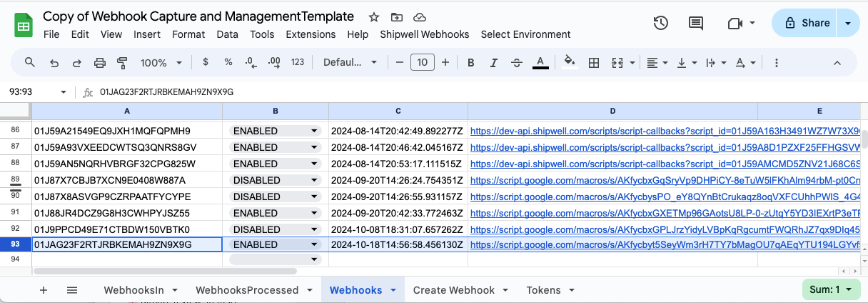Open text wrapping dropdown
The width and height of the screenshot is (868, 303).
pyautogui.click(x=715, y=62)
